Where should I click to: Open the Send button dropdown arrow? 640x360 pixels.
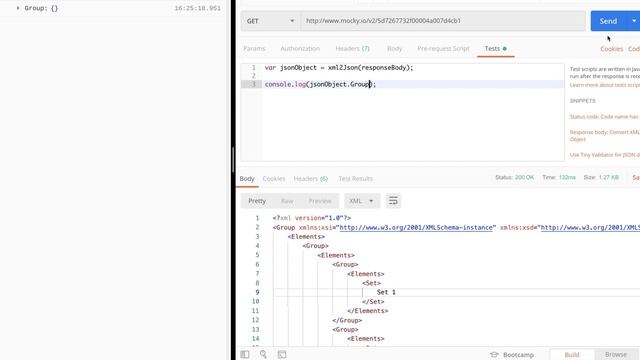pyautogui.click(x=633, y=21)
